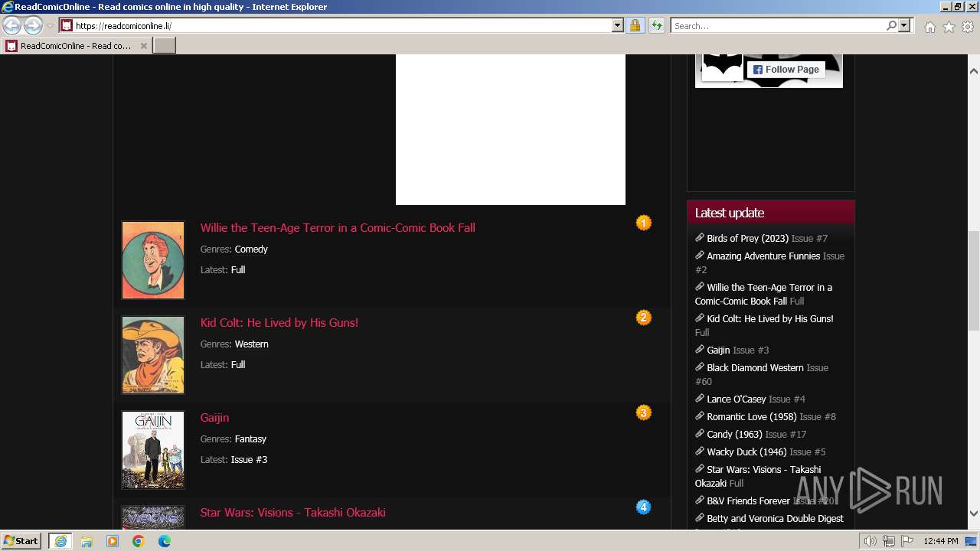Click the Home icon
Screen dimensions: 980x551
tap(929, 27)
